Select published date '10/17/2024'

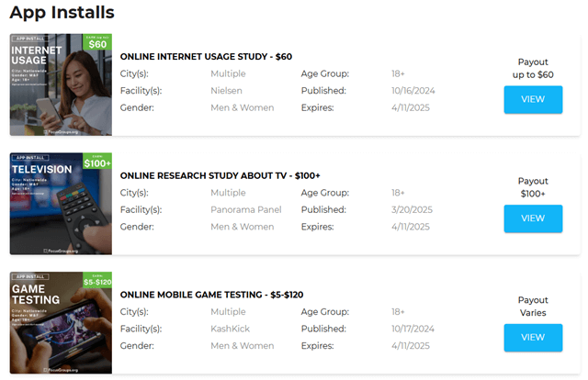tap(413, 329)
